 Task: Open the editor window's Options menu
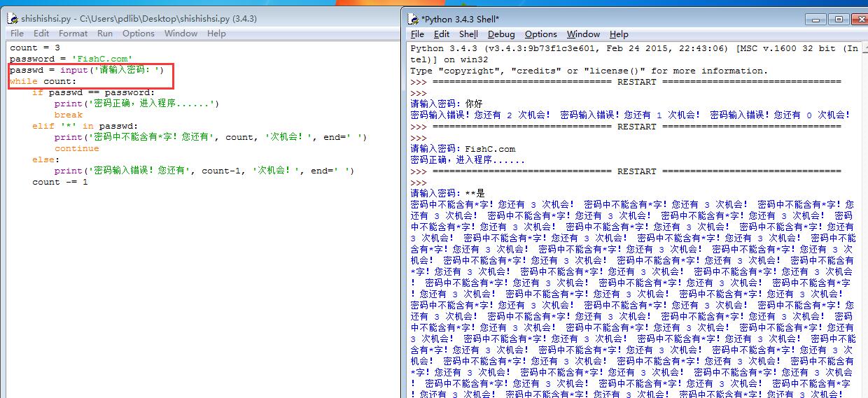coord(139,33)
